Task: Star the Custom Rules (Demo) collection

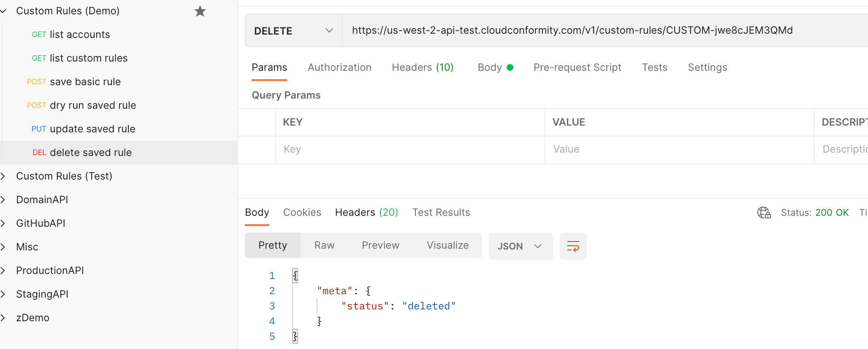Action: pos(200,11)
